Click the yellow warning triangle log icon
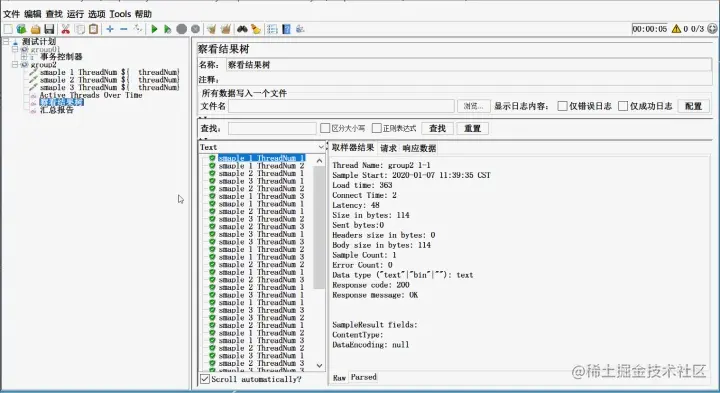The width and height of the screenshot is (720, 393). [x=676, y=29]
